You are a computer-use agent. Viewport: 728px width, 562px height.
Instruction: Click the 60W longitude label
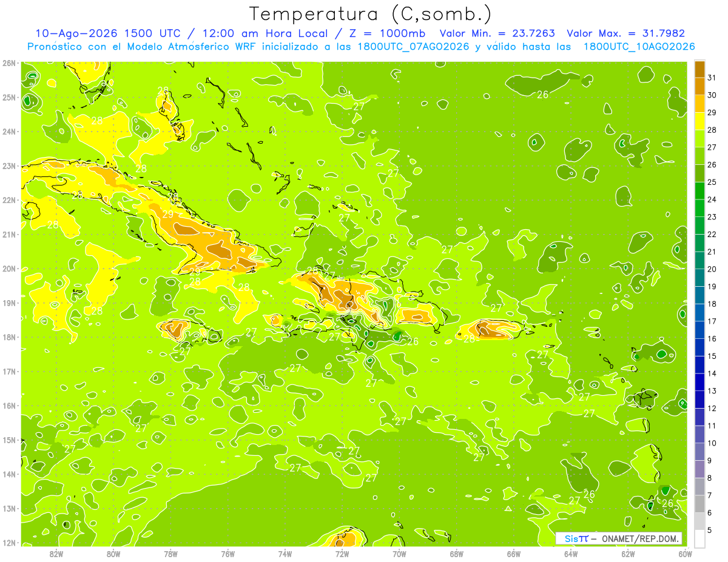[686, 554]
